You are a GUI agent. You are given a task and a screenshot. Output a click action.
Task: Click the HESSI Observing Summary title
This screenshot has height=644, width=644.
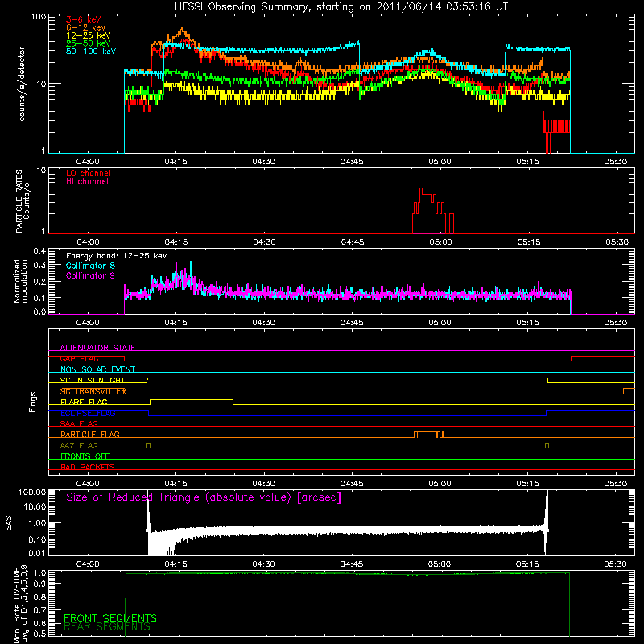(341, 6)
